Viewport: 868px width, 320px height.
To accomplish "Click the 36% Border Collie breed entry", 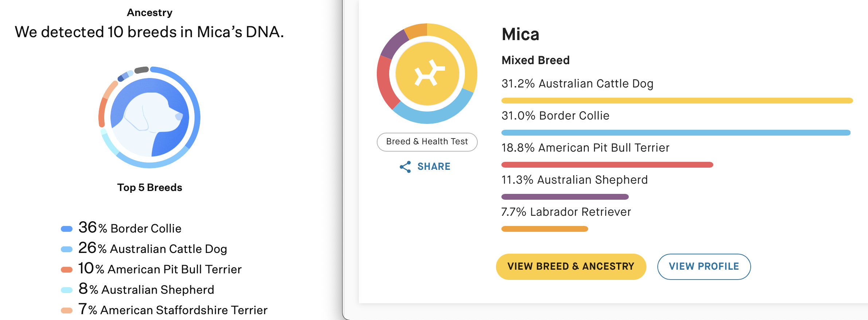I will [x=130, y=228].
